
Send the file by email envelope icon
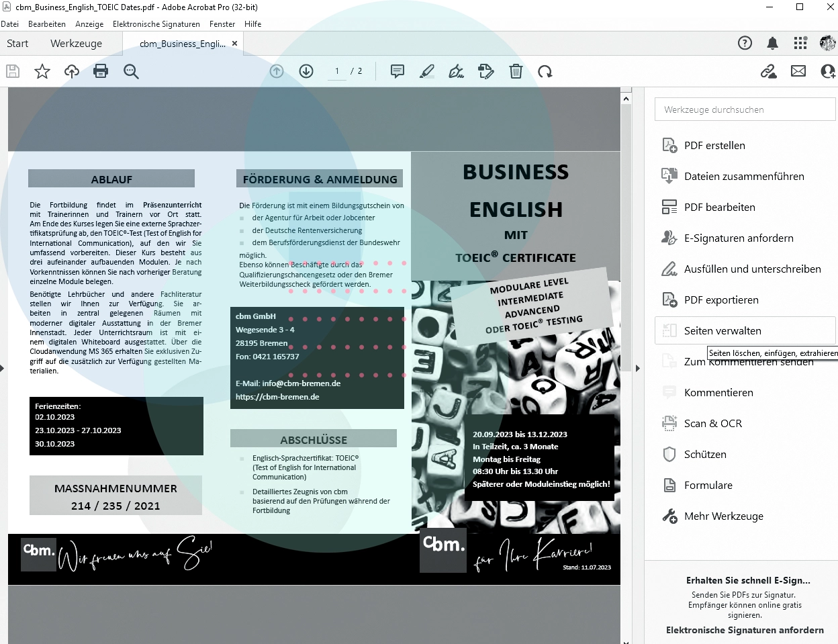coord(798,71)
